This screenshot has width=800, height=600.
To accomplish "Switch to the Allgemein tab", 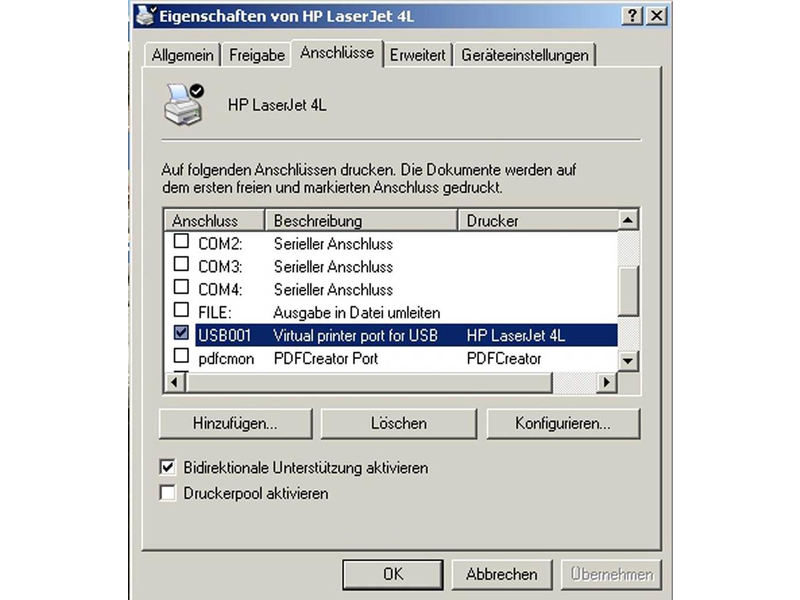I will click(x=183, y=55).
